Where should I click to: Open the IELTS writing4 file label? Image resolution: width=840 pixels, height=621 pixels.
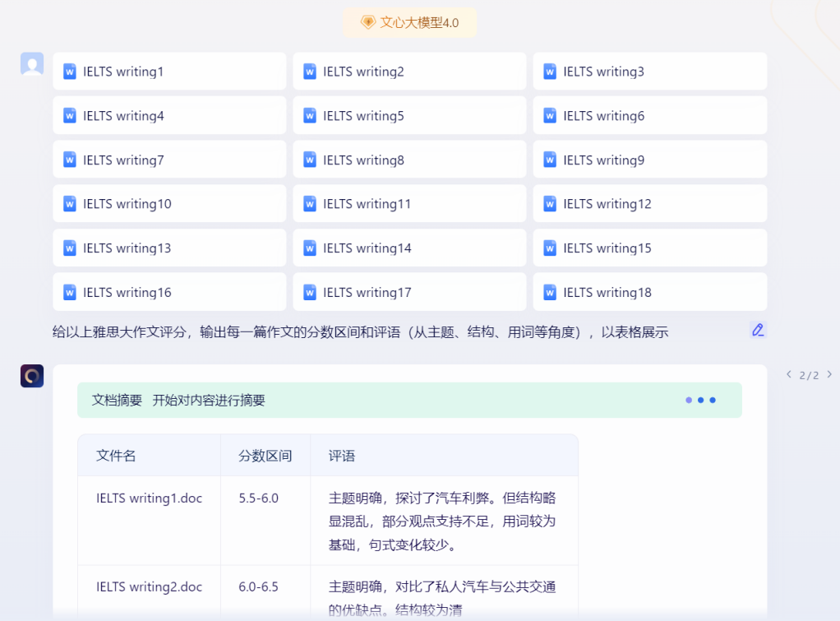coord(123,116)
